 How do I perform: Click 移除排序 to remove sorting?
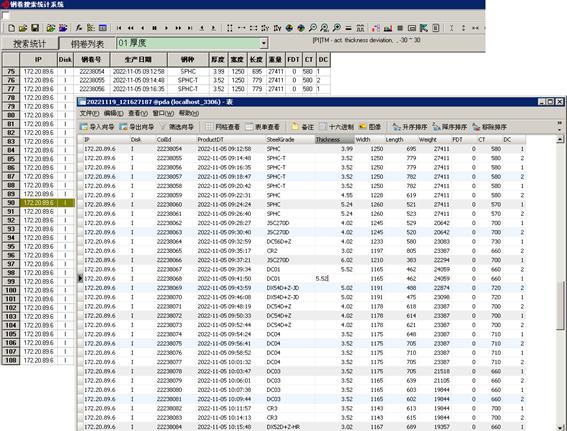tap(489, 127)
